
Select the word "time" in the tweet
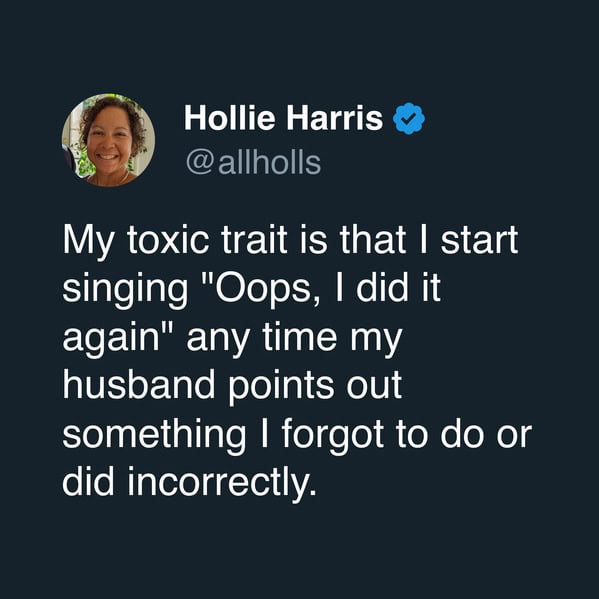[x=300, y=337]
